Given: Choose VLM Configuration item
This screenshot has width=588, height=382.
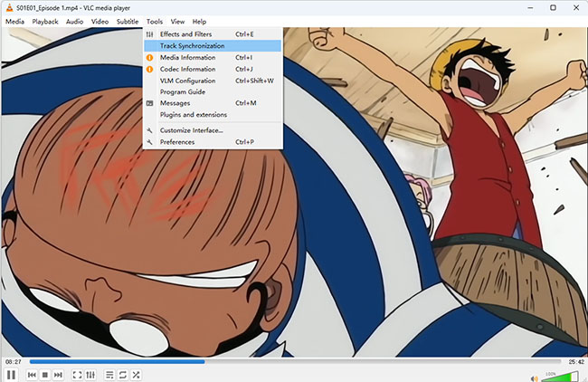Looking at the screenshot, I should pos(213,81).
